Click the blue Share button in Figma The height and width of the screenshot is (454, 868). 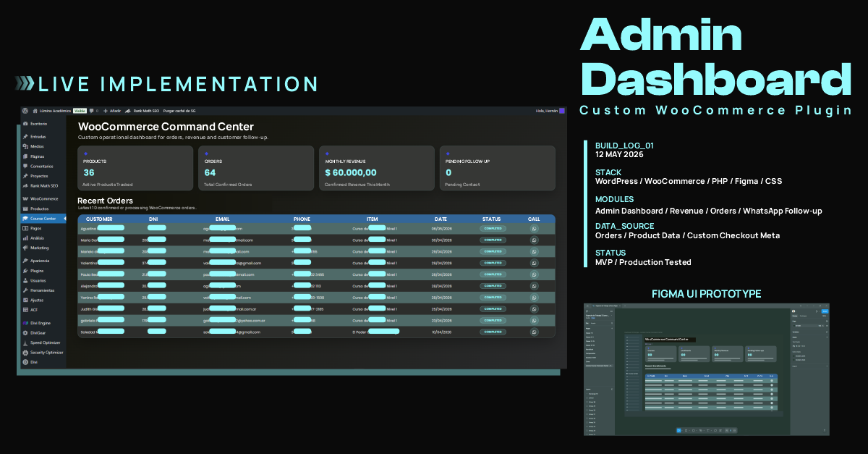pos(825,311)
